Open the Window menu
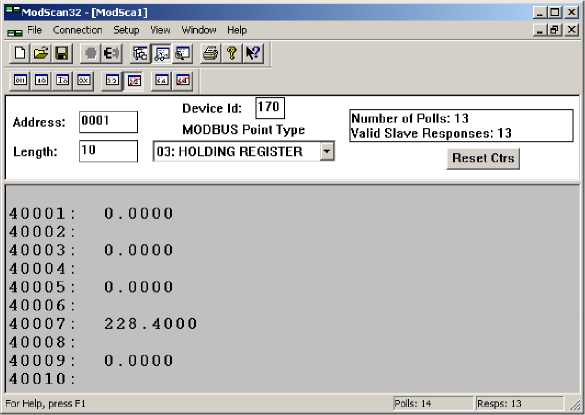The image size is (585, 415). tap(199, 30)
